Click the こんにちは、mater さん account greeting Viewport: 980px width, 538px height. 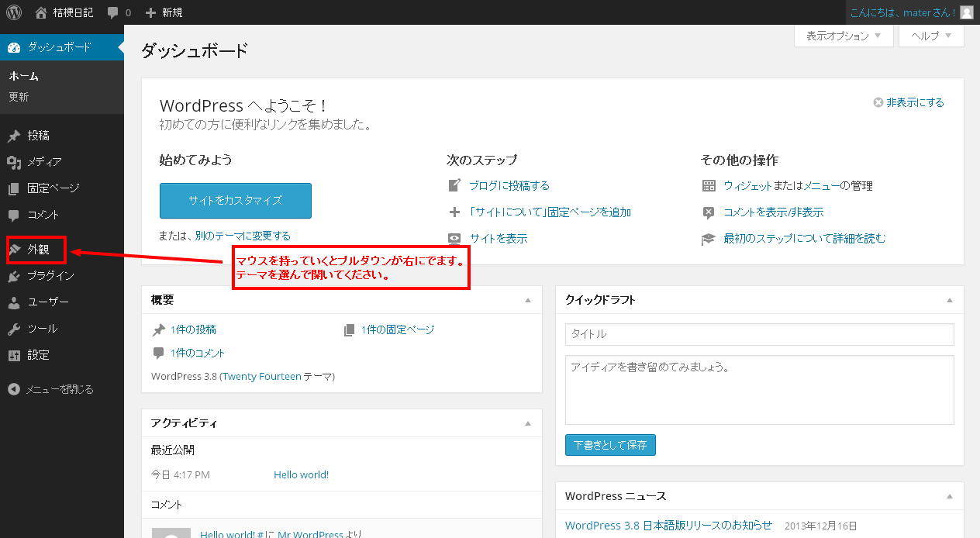[x=903, y=12]
